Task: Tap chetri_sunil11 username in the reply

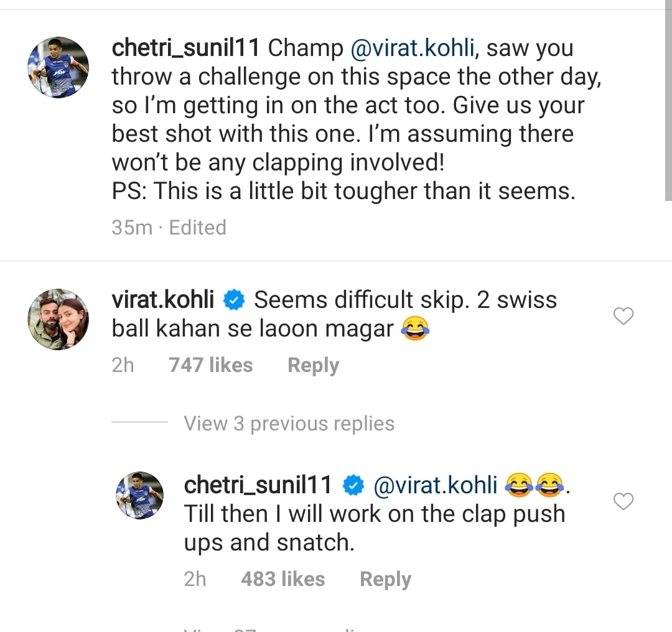Action: click(x=258, y=485)
